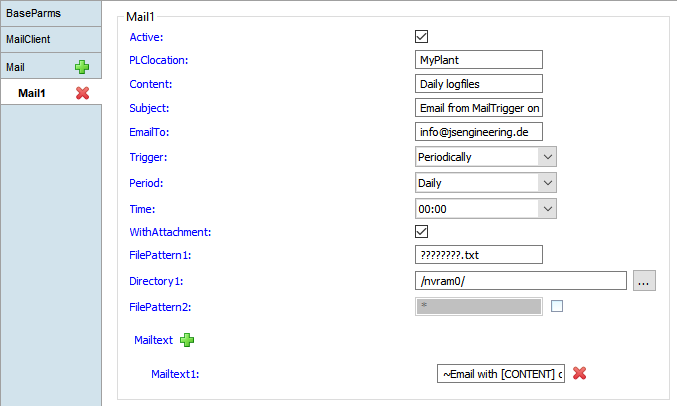Screen dimensions: 677x406
Task: Remove Mailtext1 with the red X
Action: coord(579,374)
